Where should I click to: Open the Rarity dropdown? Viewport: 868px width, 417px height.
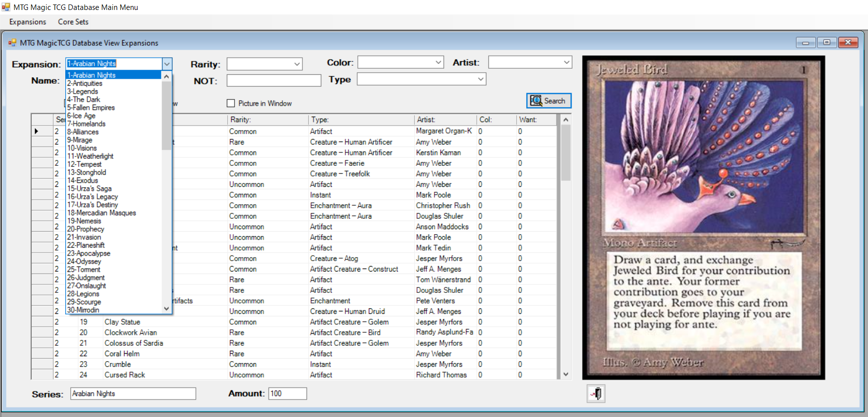[297, 64]
